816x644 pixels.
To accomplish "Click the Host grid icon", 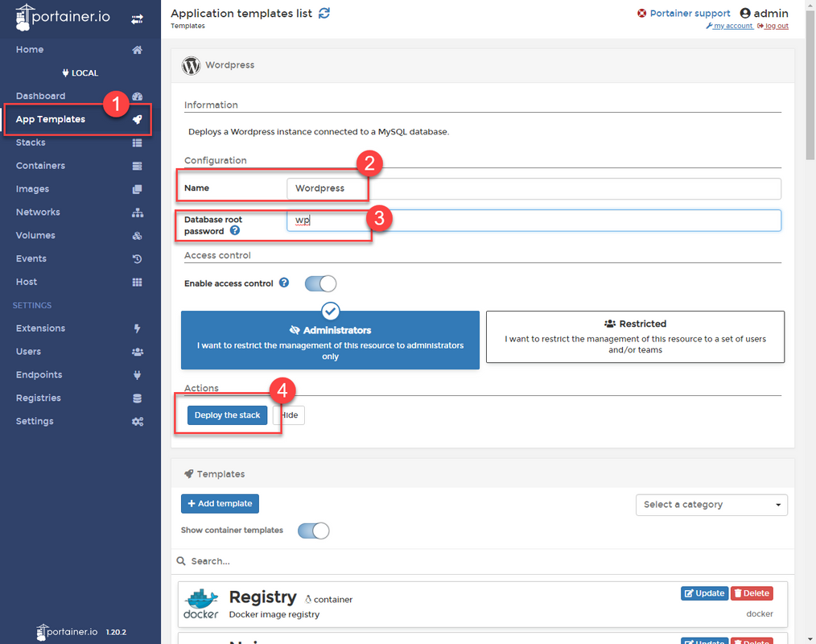I will [x=137, y=283].
